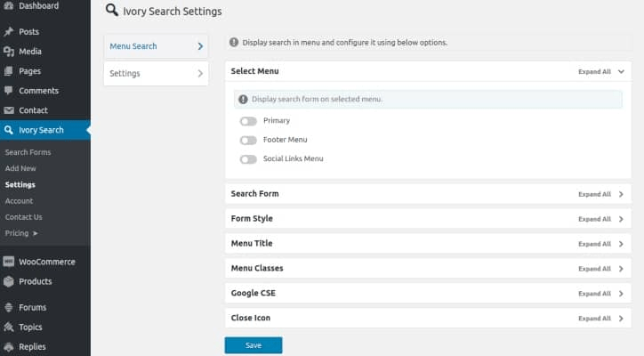Viewport: 644px width, 356px height.
Task: Expand the Menu Title section chevron
Action: tap(621, 244)
